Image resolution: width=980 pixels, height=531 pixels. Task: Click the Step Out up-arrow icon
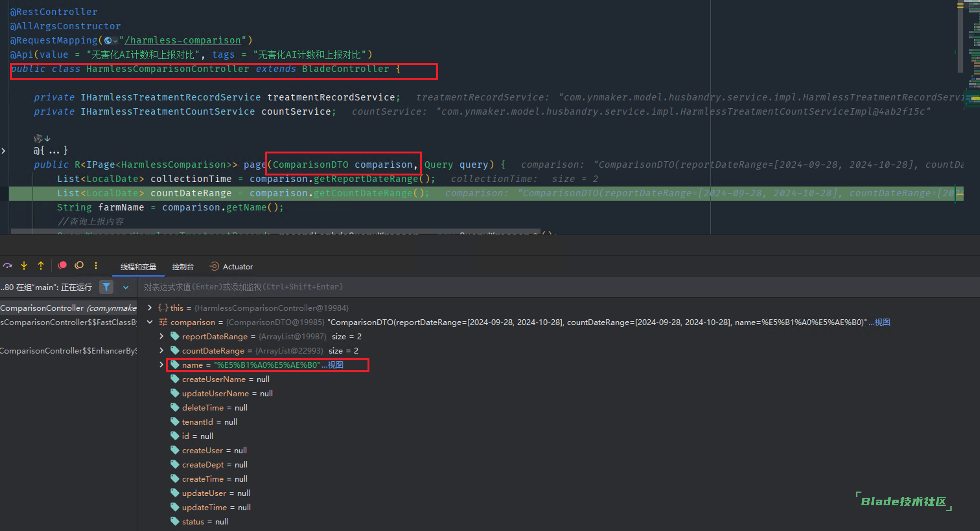tap(41, 266)
